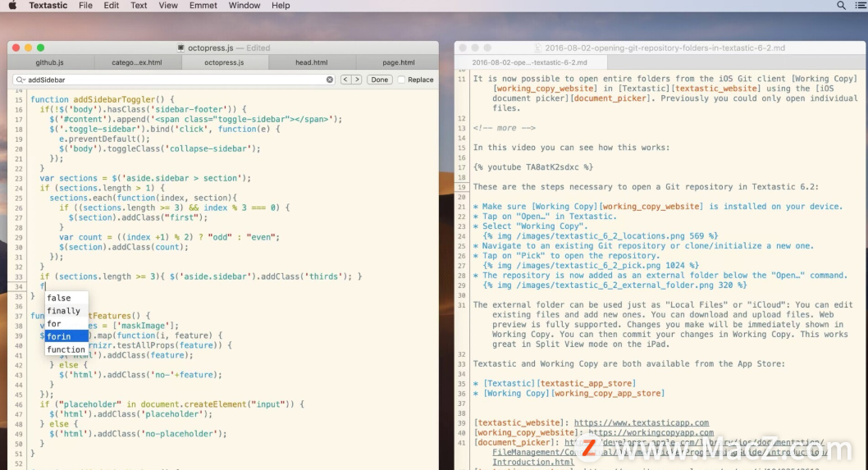Open the Text menu
Screen dimensions: 868x470
click(x=139, y=6)
